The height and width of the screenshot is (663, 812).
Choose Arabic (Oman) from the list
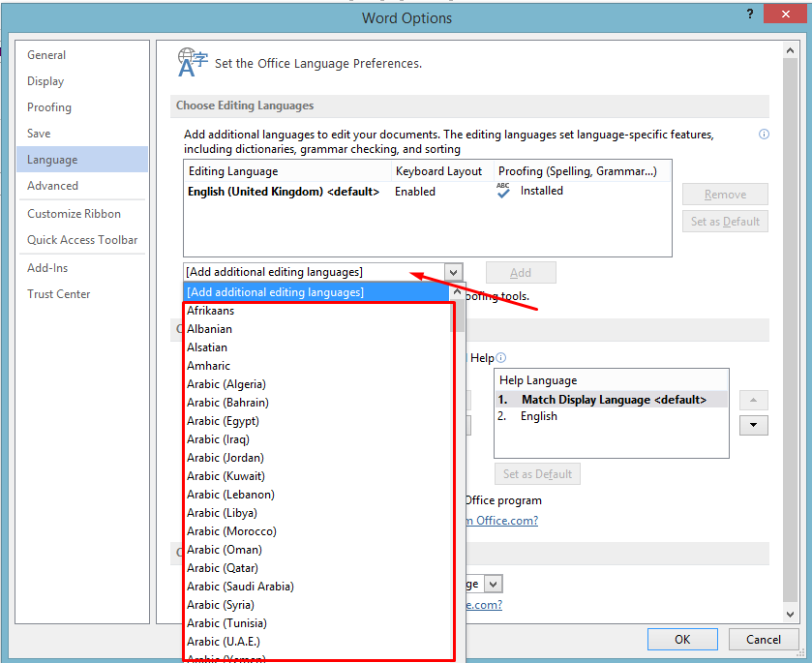pyautogui.click(x=316, y=550)
